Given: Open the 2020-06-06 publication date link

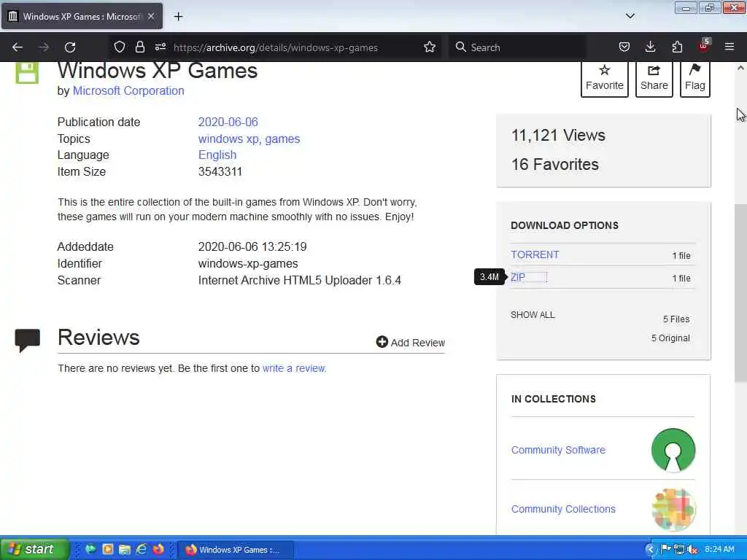Looking at the screenshot, I should tap(228, 122).
